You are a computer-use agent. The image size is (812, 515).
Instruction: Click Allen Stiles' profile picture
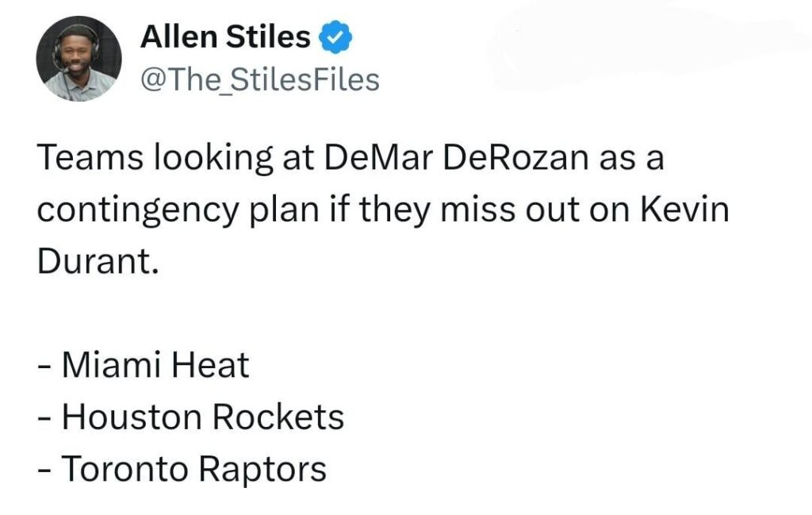pos(78,60)
